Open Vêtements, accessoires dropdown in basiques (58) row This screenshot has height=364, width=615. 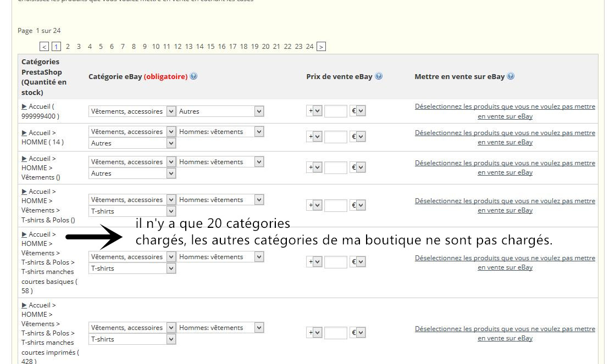[132, 257]
